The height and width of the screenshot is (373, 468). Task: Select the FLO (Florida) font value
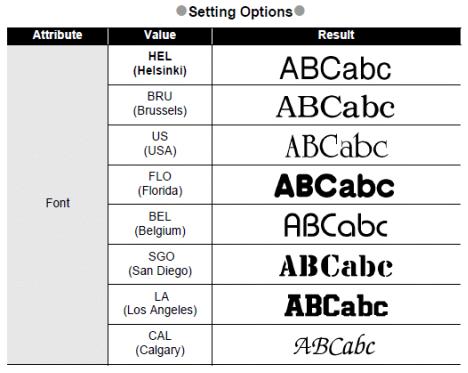(x=160, y=184)
